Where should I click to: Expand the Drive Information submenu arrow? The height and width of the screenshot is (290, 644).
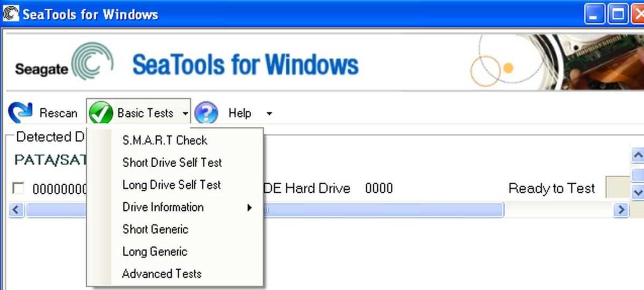click(250, 207)
